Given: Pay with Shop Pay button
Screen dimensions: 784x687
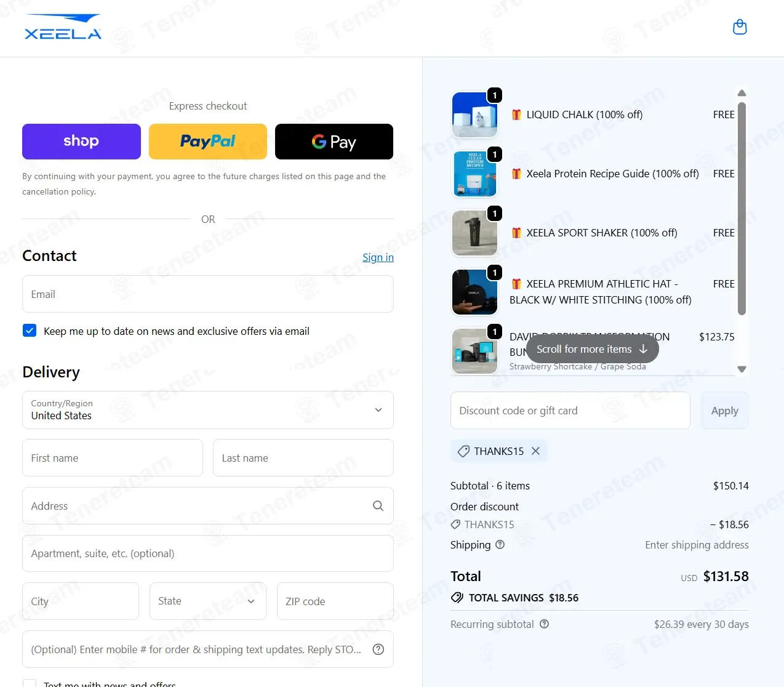Looking at the screenshot, I should point(81,142).
